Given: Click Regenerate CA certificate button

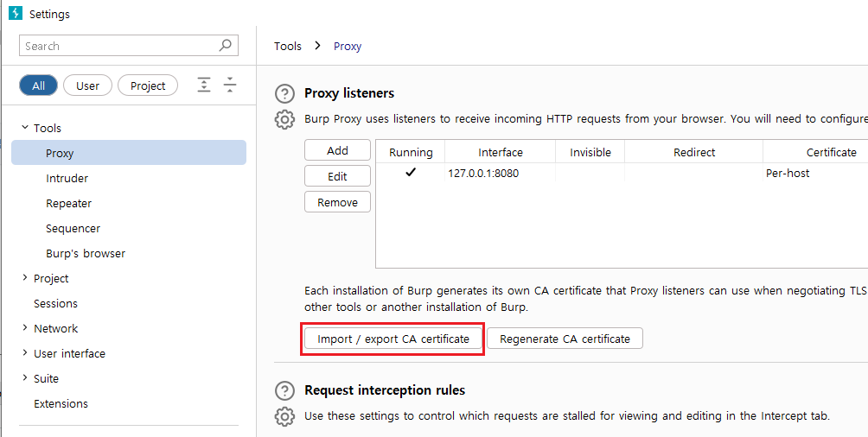Looking at the screenshot, I should 565,339.
